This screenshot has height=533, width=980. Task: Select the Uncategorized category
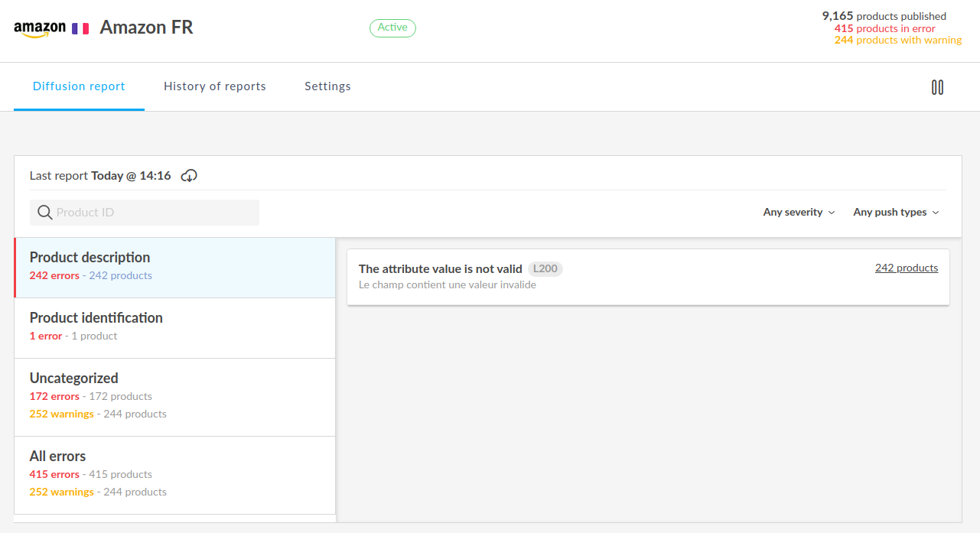pos(174,397)
